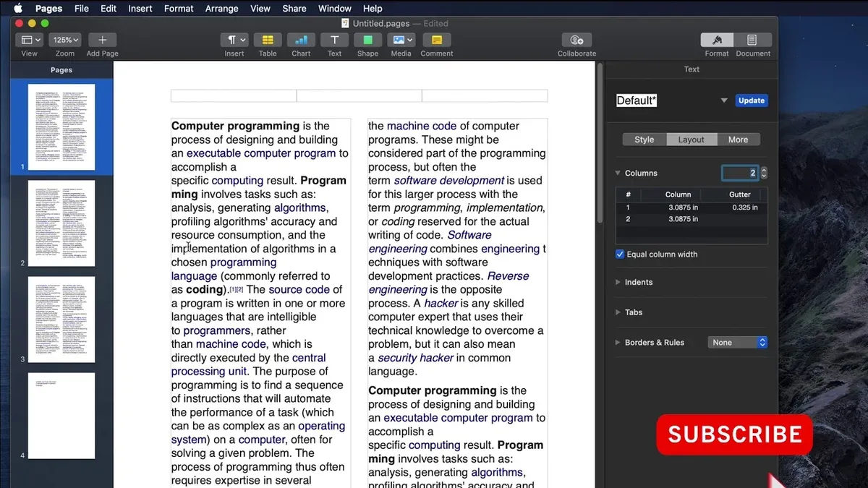Switch to the More tab

[x=739, y=140]
